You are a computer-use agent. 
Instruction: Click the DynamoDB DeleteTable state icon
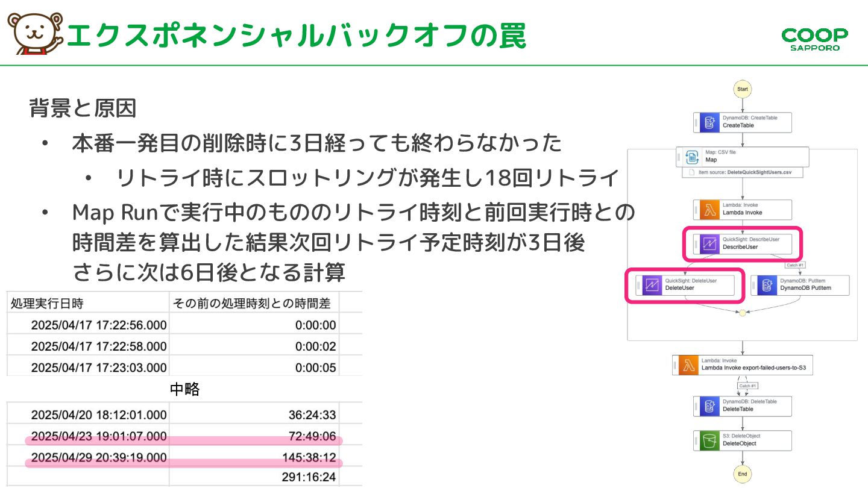point(709,406)
